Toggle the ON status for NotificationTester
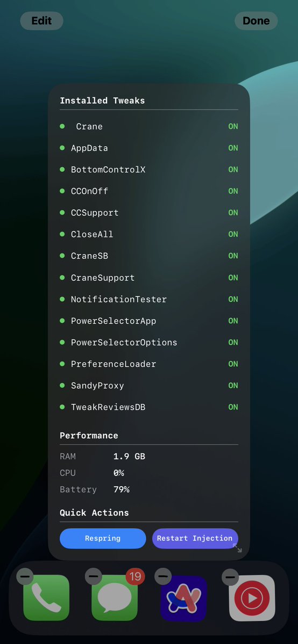The image size is (298, 644). pyautogui.click(x=233, y=299)
